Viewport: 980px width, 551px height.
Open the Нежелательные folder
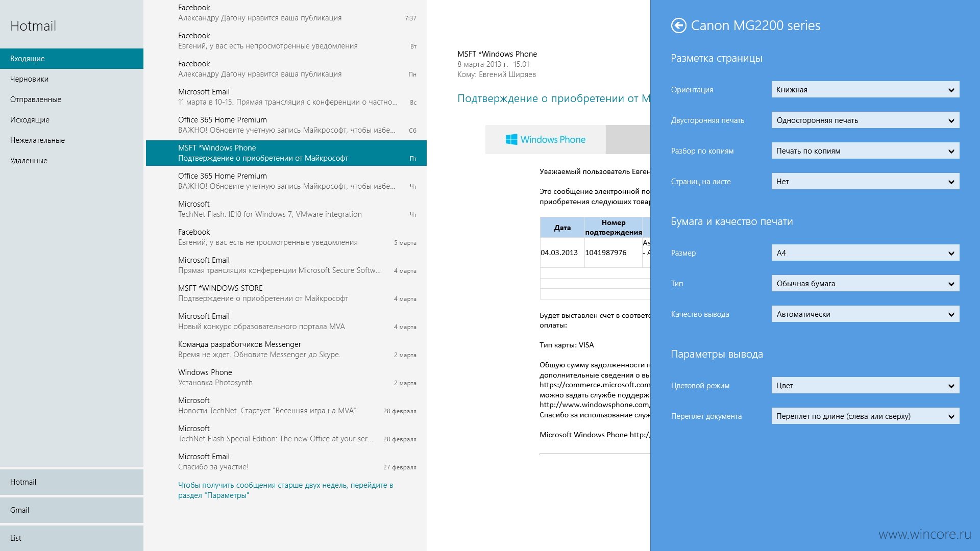(x=71, y=140)
